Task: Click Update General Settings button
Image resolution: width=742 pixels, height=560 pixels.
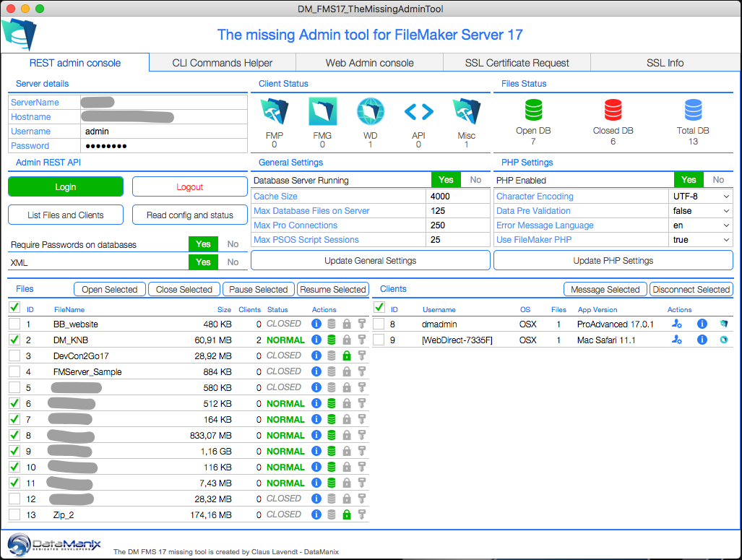Action: 371,260
